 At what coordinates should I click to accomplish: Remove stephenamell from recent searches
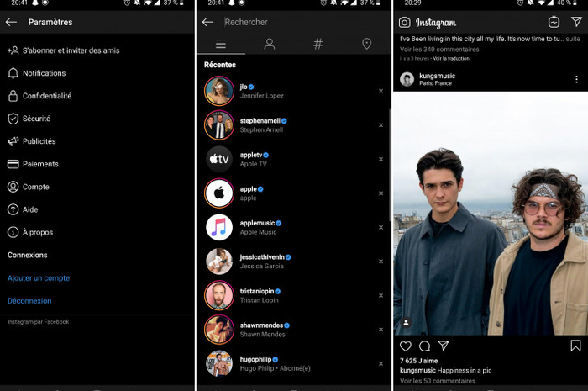pos(381,125)
